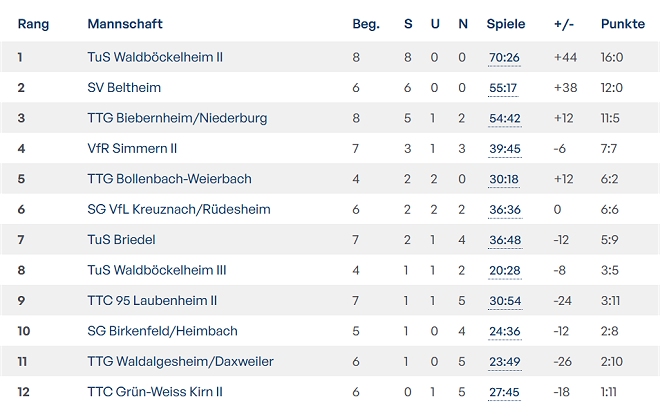Open the 70:26 games score link

(x=504, y=57)
